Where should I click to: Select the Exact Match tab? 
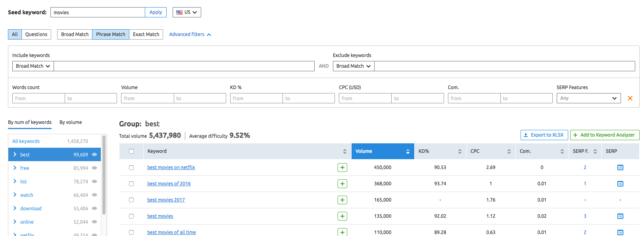146,34
